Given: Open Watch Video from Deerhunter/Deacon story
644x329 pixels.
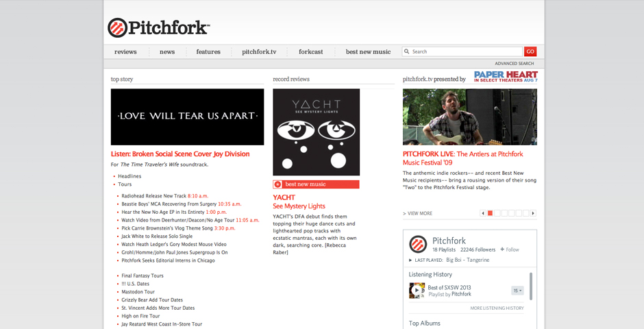Looking at the screenshot, I should coord(178,220).
